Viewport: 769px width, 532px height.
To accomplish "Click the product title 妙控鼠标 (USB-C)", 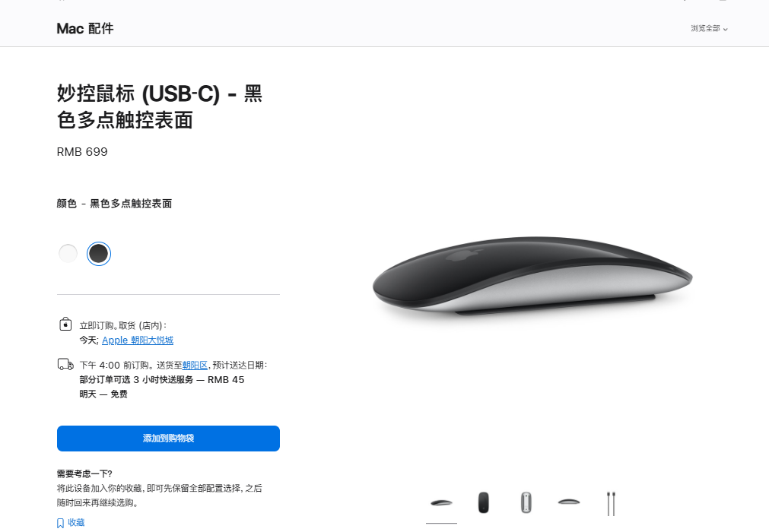I will click(138, 93).
